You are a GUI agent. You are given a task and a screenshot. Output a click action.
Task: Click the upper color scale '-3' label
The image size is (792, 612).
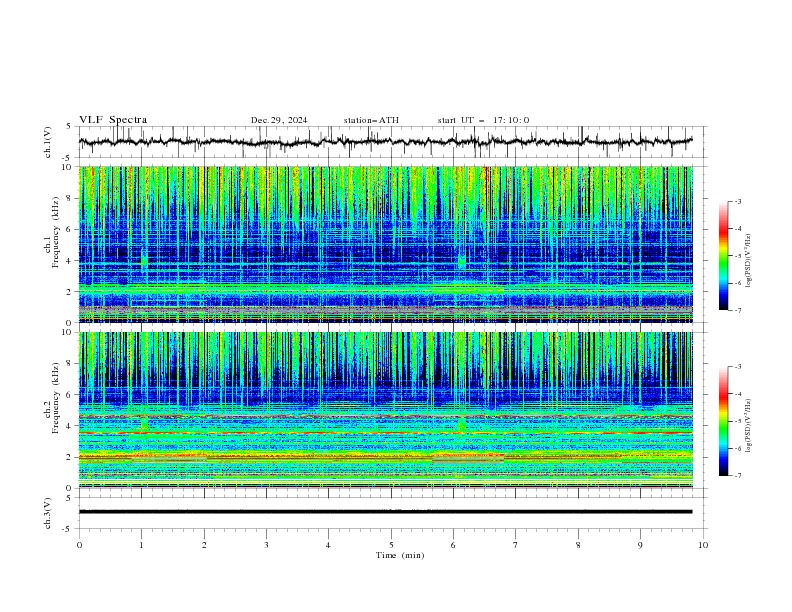737,201
